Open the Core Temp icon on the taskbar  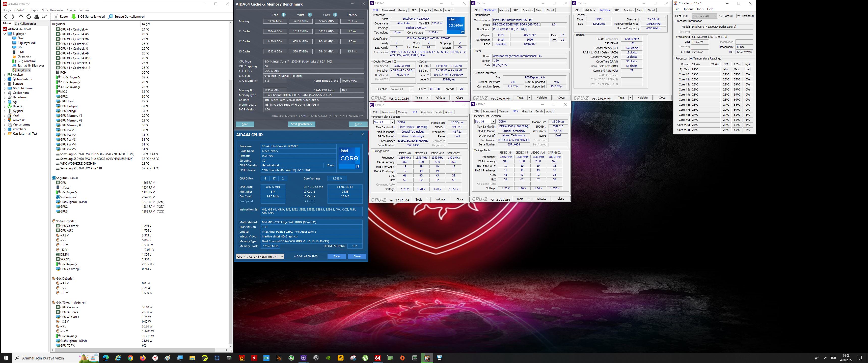pos(427,358)
